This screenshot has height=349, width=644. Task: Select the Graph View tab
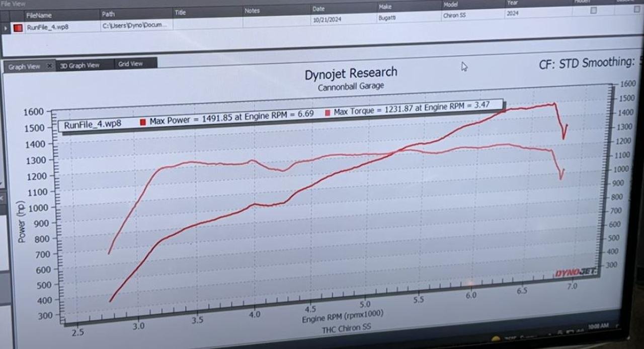pyautogui.click(x=24, y=66)
